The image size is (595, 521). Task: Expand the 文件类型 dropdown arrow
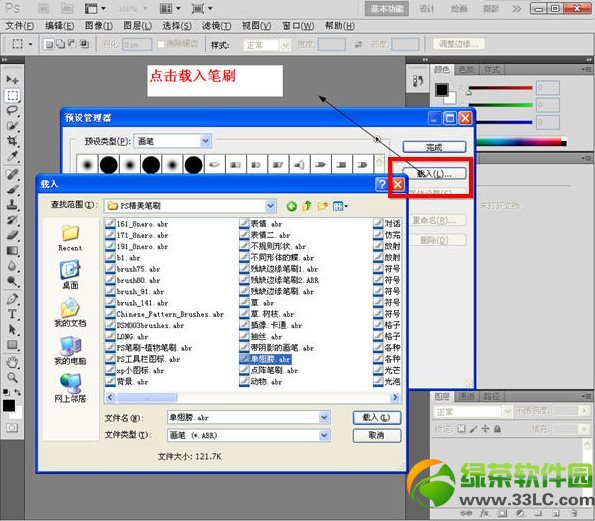[x=324, y=435]
